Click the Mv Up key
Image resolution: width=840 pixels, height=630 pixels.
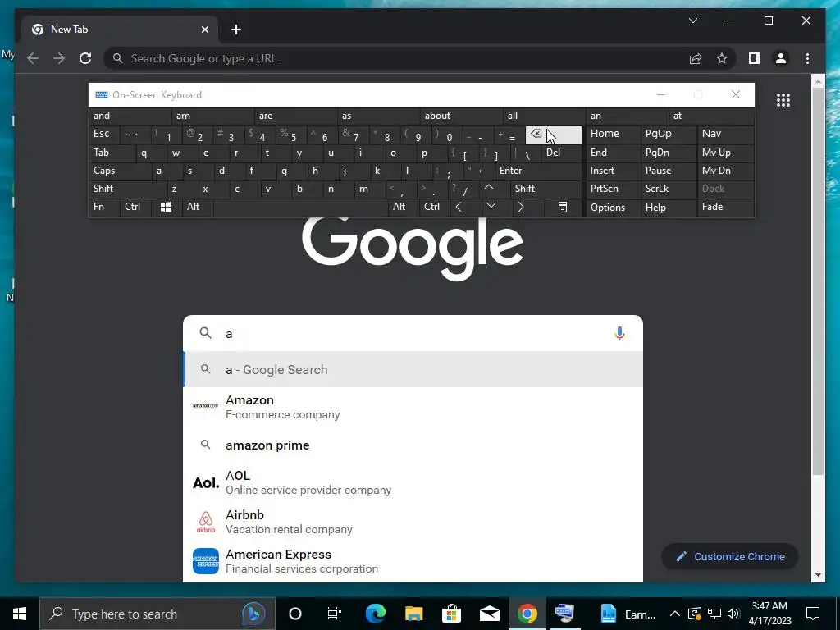point(725,153)
